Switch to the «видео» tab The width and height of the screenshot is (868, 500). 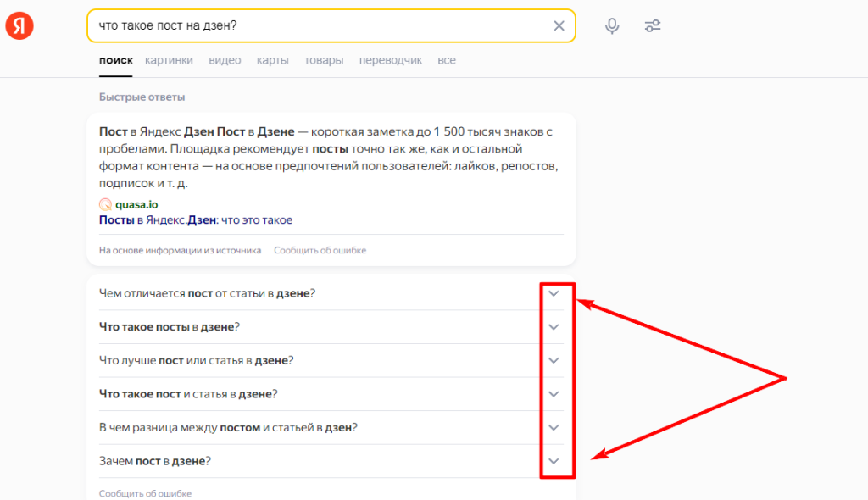coord(225,60)
